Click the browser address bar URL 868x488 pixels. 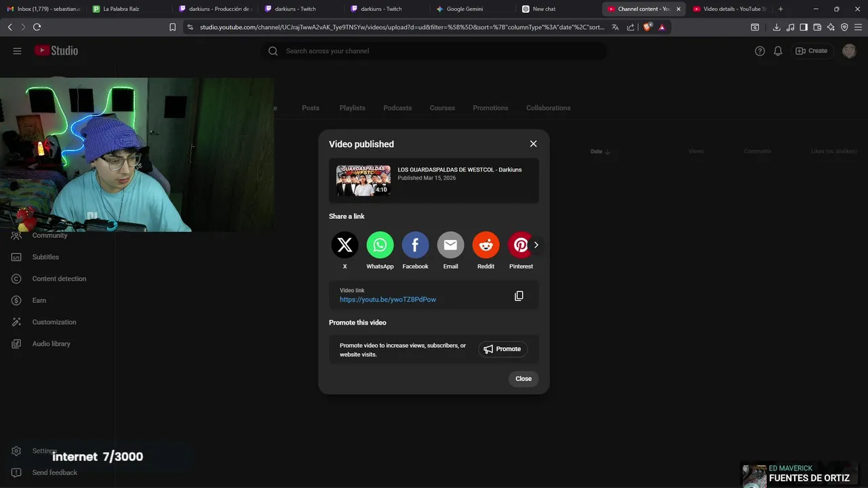tap(401, 27)
